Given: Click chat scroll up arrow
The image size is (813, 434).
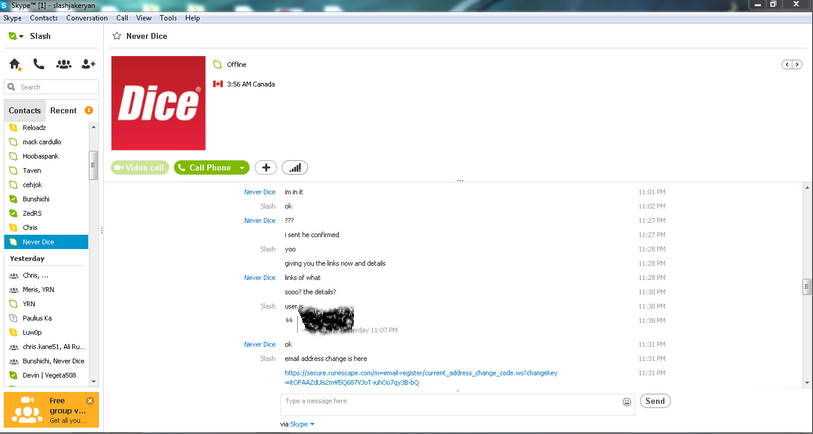Looking at the screenshot, I should [x=806, y=187].
